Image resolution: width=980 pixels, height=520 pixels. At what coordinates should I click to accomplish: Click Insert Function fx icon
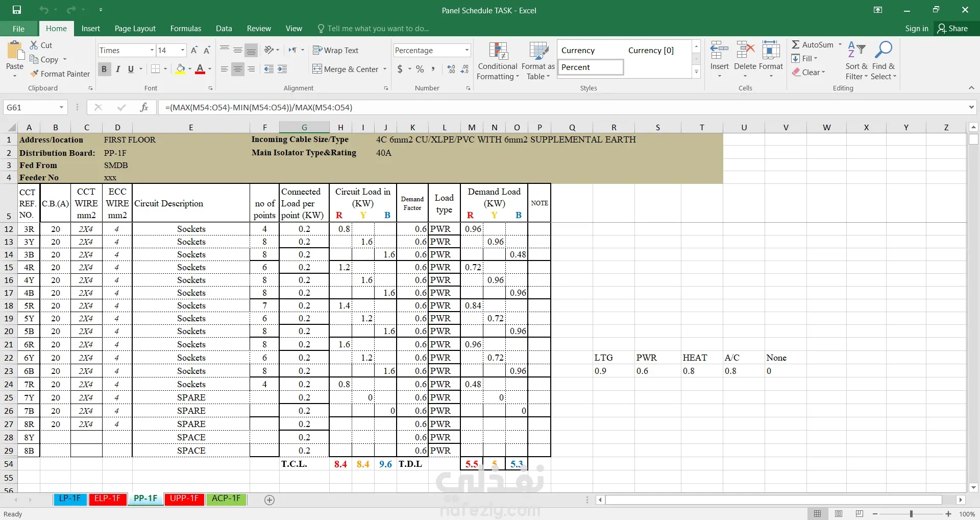tap(144, 107)
